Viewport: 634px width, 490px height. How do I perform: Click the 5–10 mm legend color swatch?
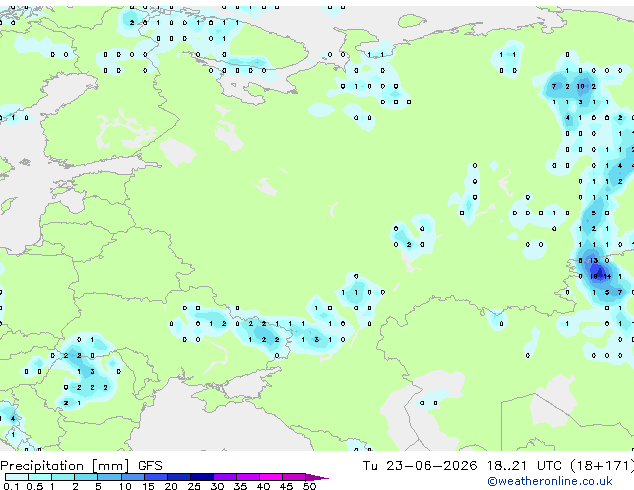click(110, 477)
